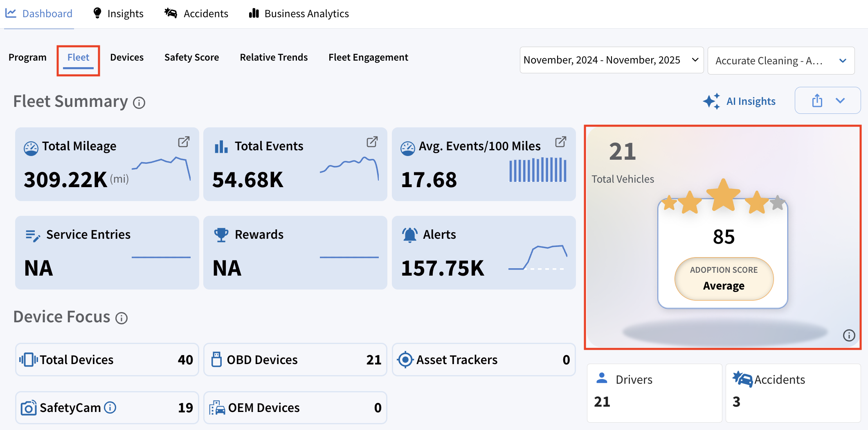The image size is (868, 430).
Task: Open Avg. Events/100 Miles pop-out icon
Action: [560, 142]
